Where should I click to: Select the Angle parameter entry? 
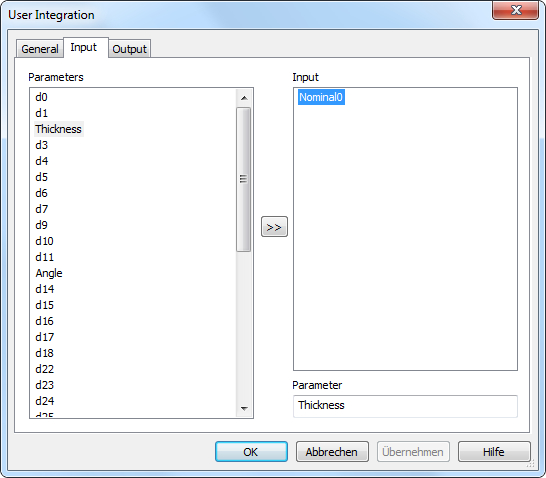(49, 273)
